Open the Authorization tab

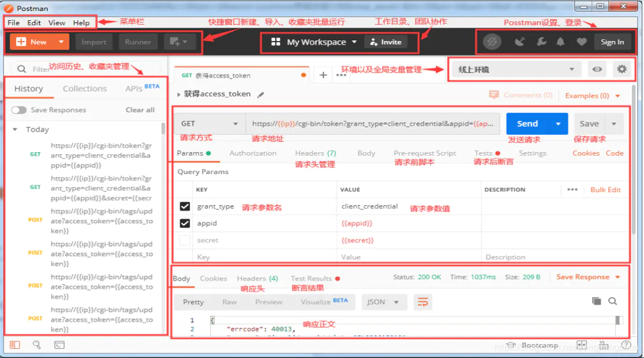pyautogui.click(x=253, y=153)
